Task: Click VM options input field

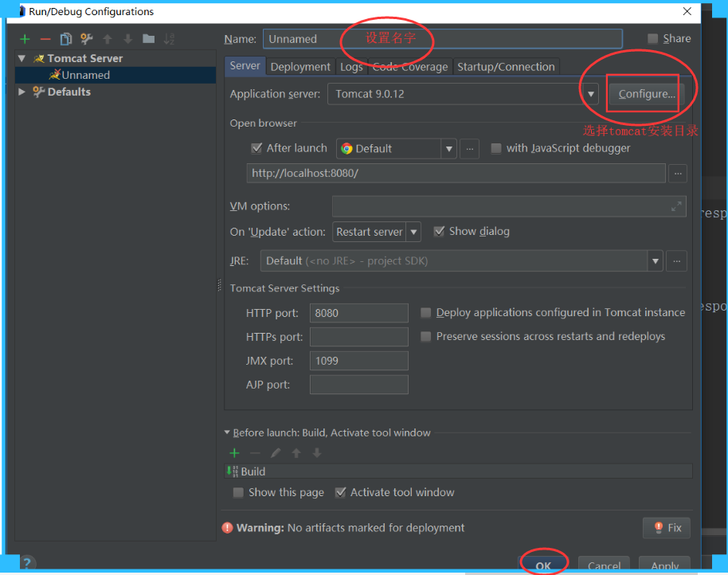Action: [x=509, y=206]
